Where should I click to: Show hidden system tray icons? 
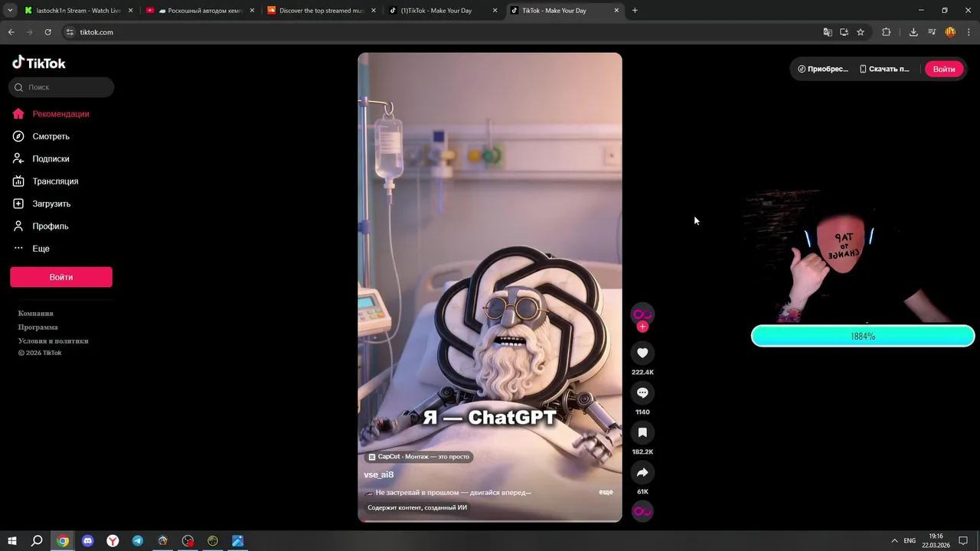click(893, 540)
